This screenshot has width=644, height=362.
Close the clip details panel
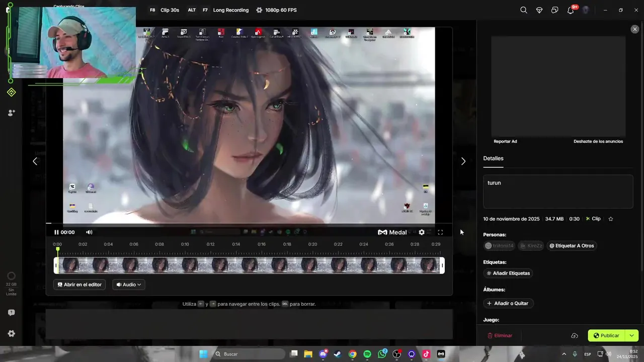pos(634,29)
